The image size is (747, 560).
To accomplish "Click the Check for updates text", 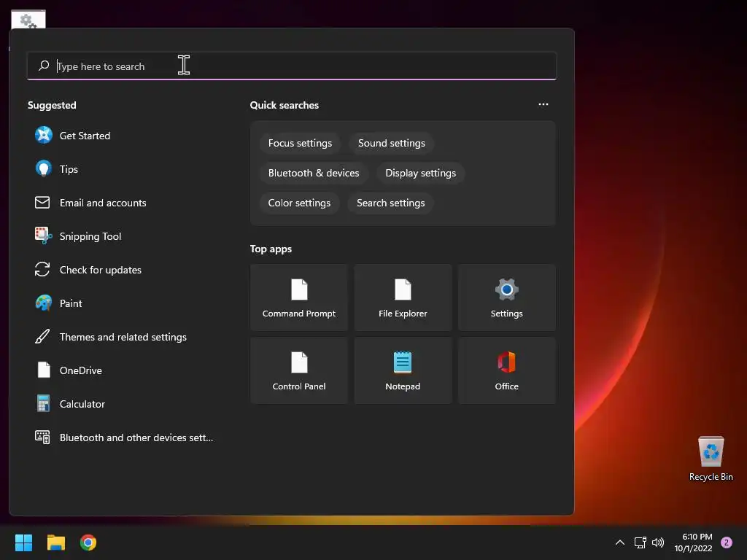I will pos(101,270).
